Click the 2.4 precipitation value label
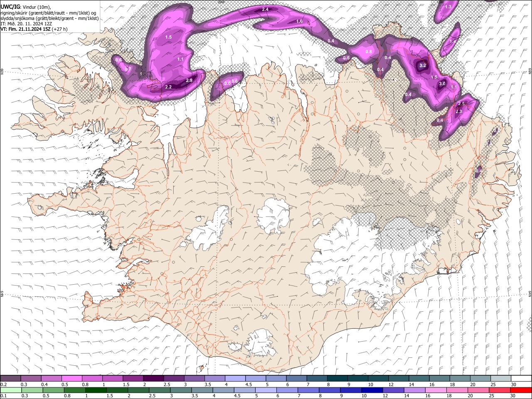Screen dimensions: 532x399 point(265,9)
